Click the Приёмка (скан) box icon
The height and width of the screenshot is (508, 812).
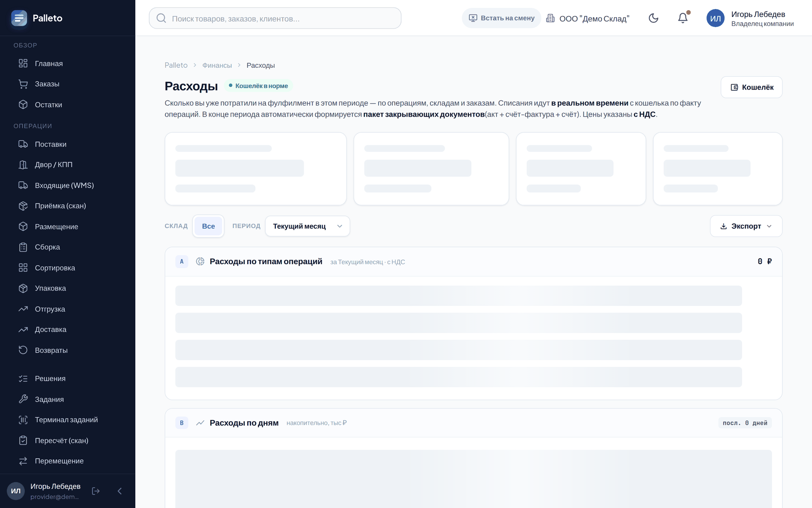pos(23,206)
